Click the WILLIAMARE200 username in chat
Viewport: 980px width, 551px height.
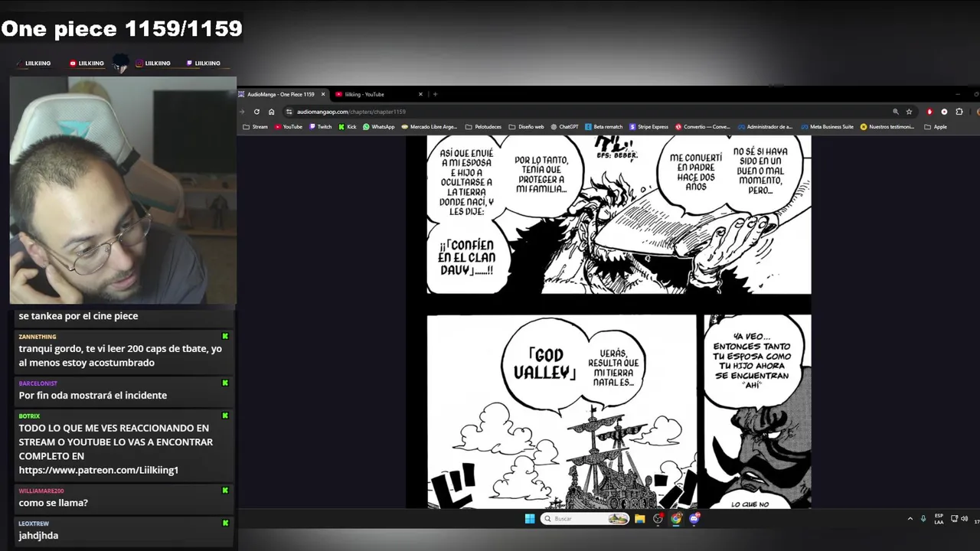click(41, 491)
